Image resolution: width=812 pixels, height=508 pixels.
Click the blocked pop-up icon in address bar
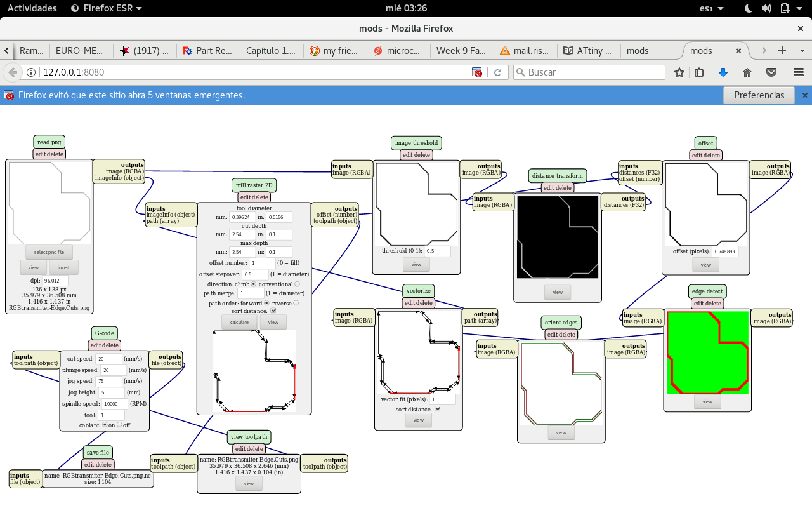[x=477, y=72]
